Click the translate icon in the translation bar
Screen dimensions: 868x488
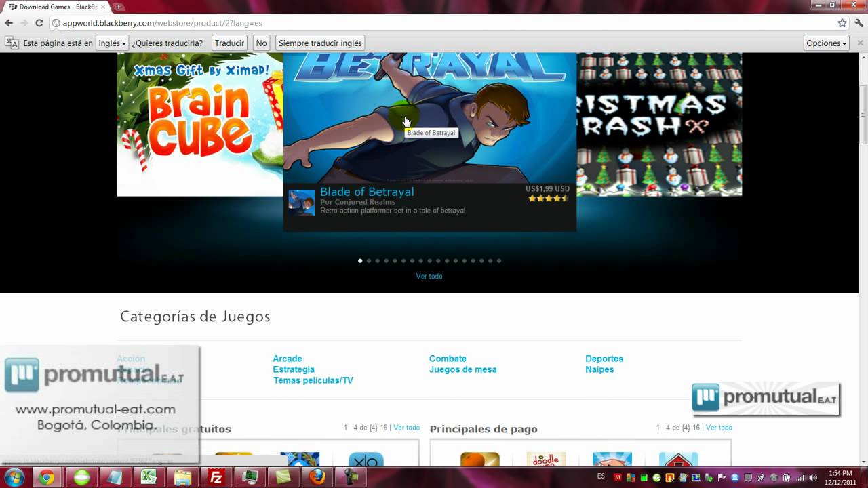pos(12,43)
